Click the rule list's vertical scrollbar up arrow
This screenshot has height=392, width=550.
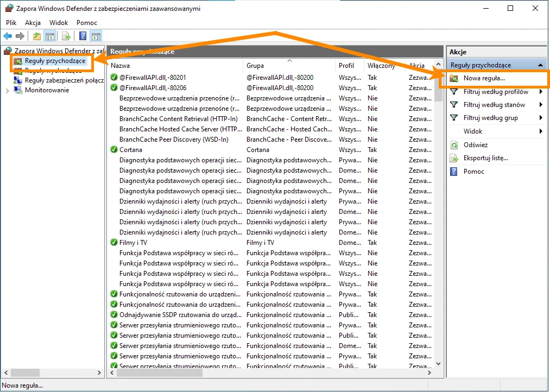(x=438, y=64)
